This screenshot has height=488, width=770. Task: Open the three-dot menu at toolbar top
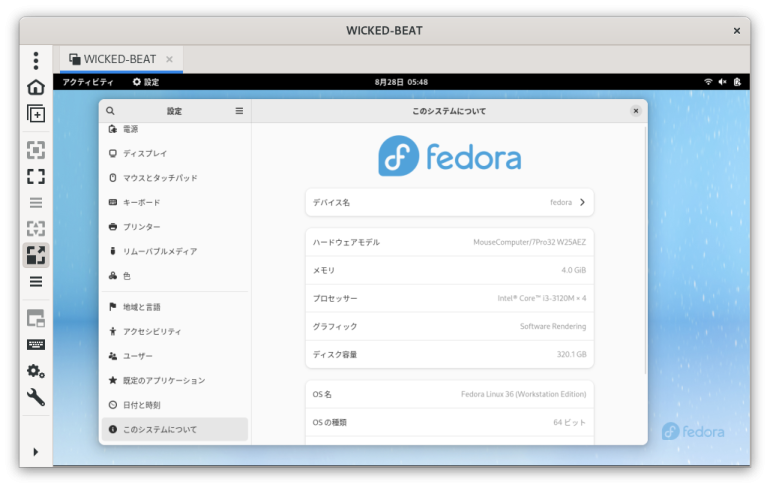coord(36,60)
